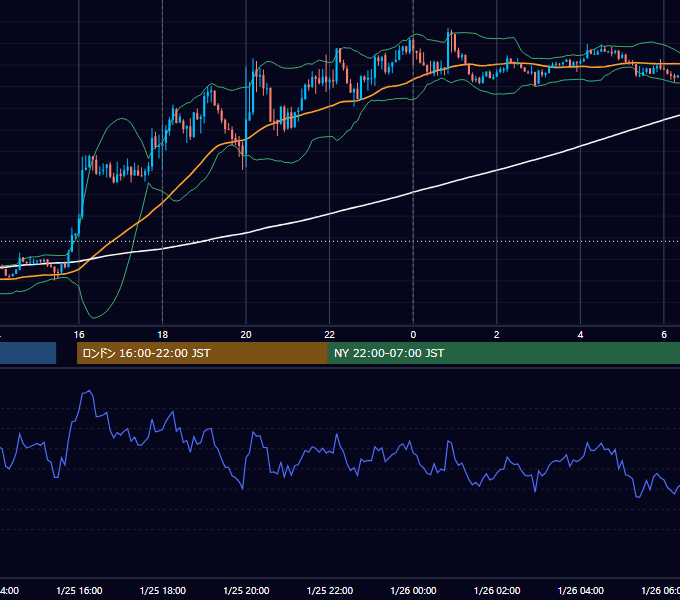Click the 1/26 00:00 date label

tap(413, 590)
